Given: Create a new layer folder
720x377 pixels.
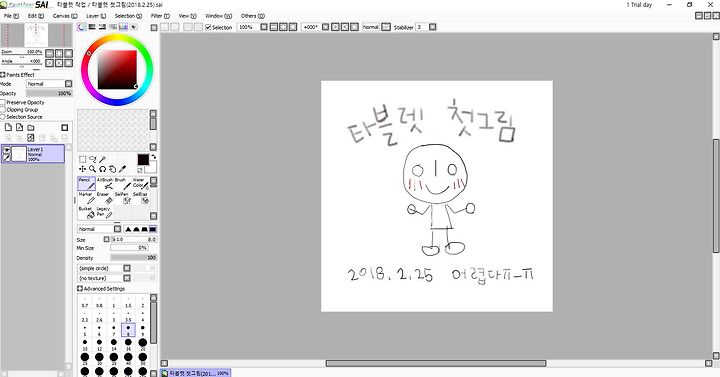Looking at the screenshot, I should pos(31,127).
